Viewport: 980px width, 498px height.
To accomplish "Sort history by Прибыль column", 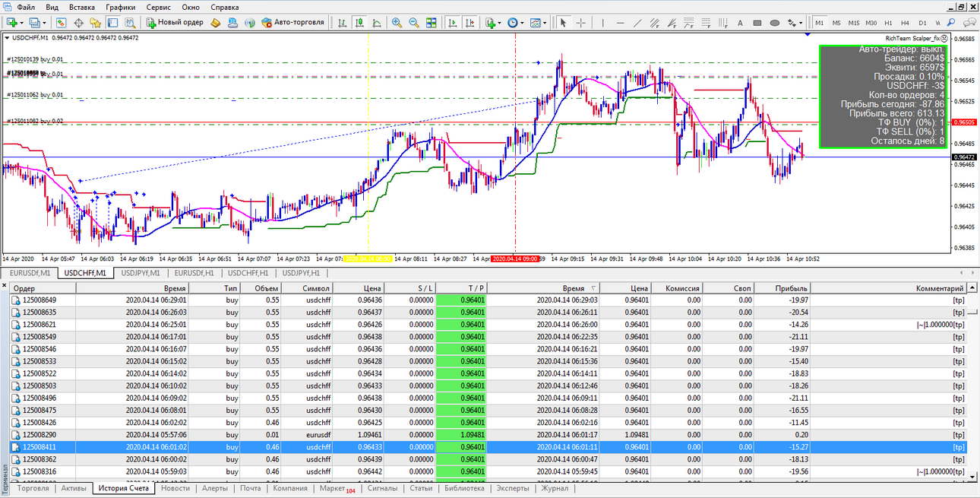I will click(792, 288).
